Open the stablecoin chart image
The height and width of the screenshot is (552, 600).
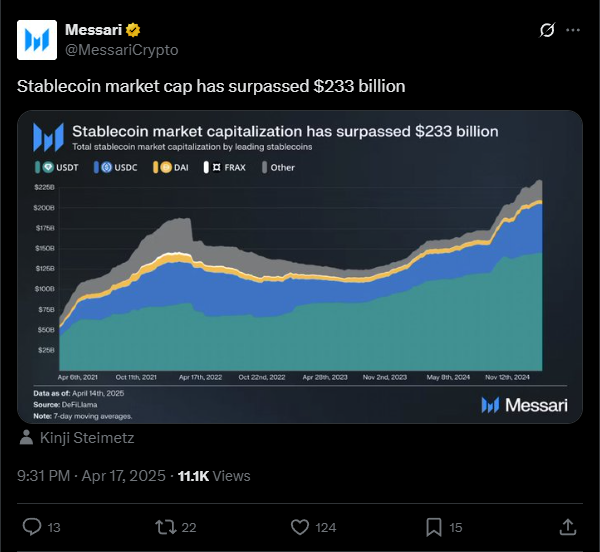(x=300, y=267)
